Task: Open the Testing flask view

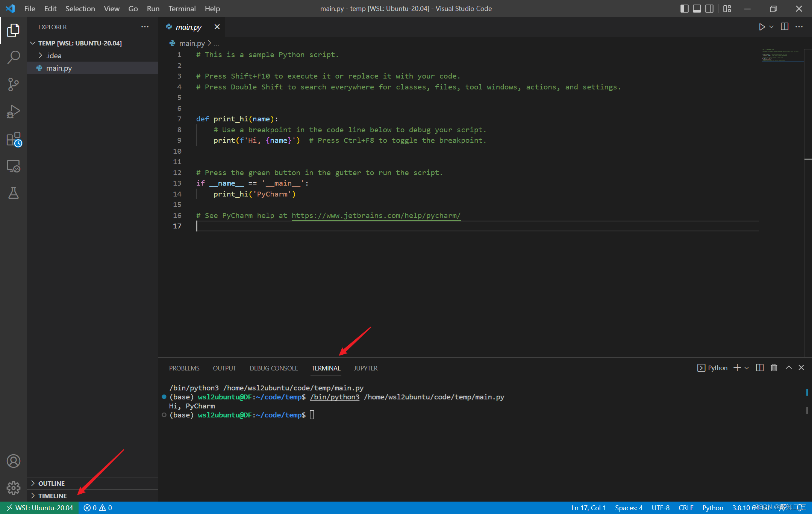Action: [x=14, y=193]
